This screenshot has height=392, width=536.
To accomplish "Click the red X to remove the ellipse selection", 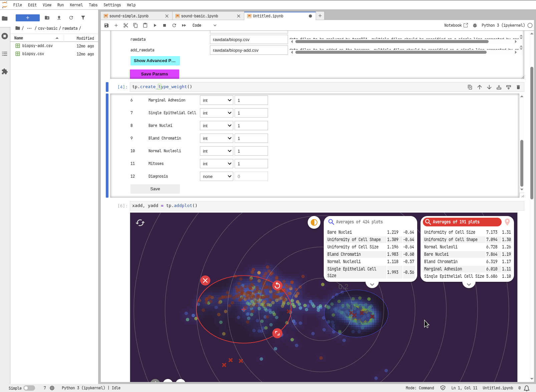I will point(205,280).
